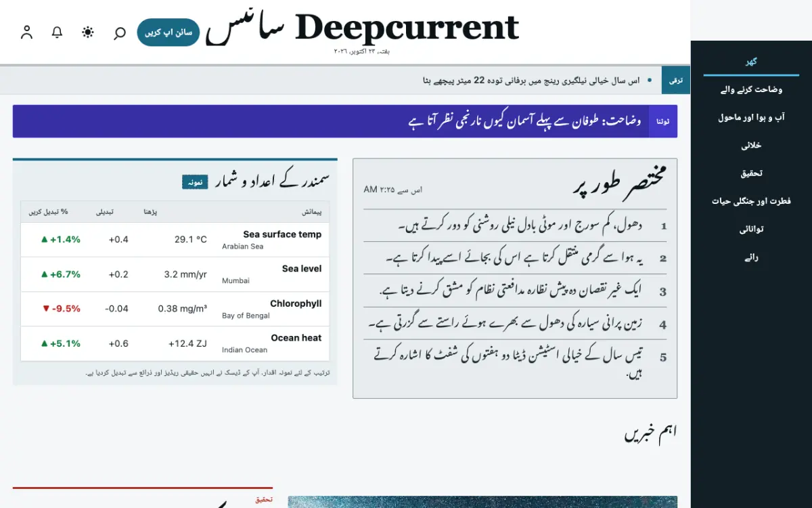Click the سائن اپ کریں sign-up button
Viewport: 812px width, 508px height.
(168, 33)
